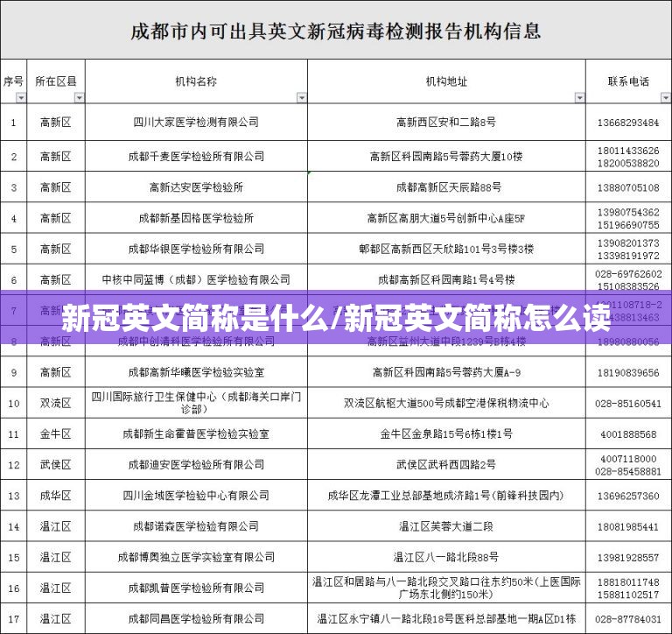Click the 机构地址 column header
672x634 pixels.
coord(446,81)
